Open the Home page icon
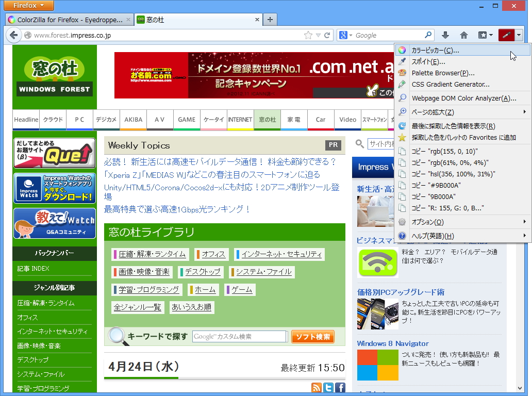Image resolution: width=532 pixels, height=396 pixels. pos(463,35)
